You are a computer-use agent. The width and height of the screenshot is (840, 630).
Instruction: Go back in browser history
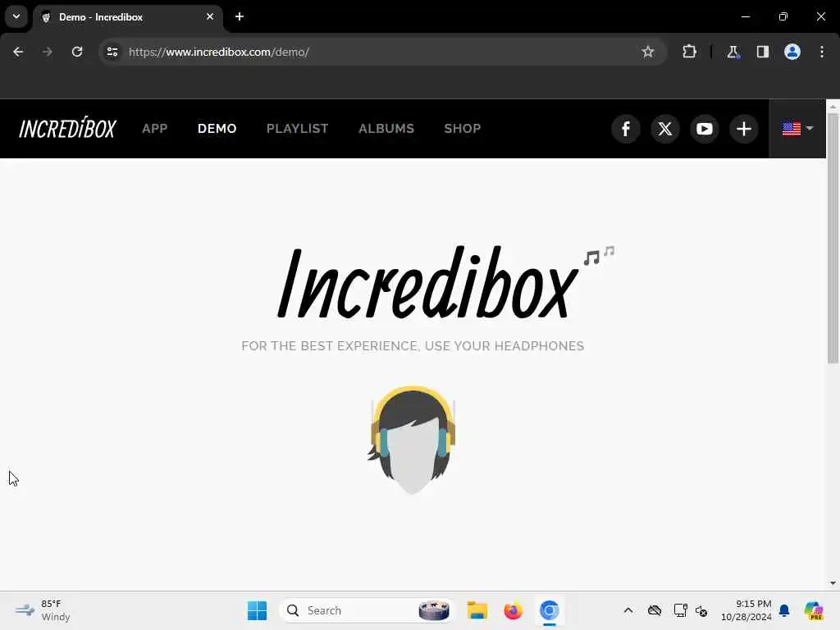[18, 52]
